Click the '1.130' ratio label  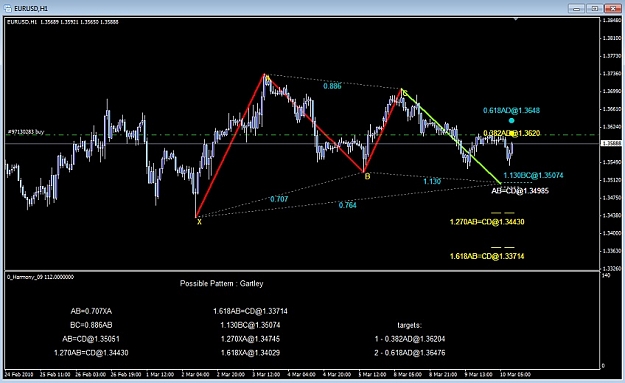(432, 181)
